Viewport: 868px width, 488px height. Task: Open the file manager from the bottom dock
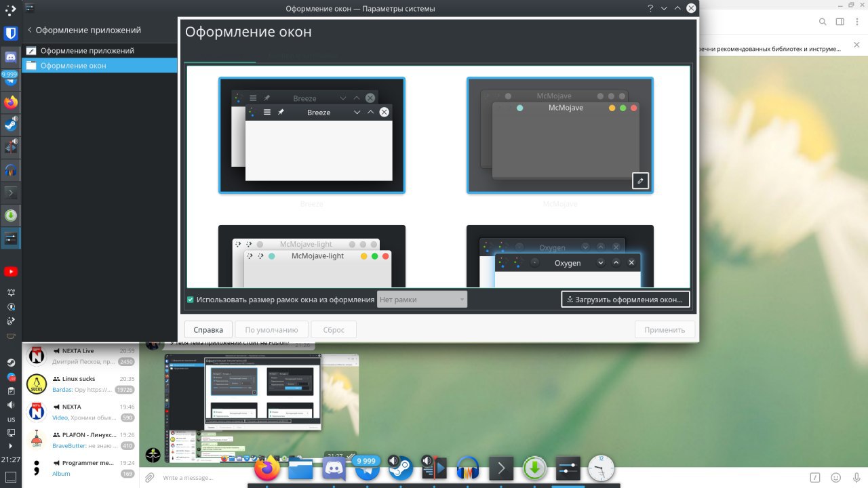coord(300,468)
